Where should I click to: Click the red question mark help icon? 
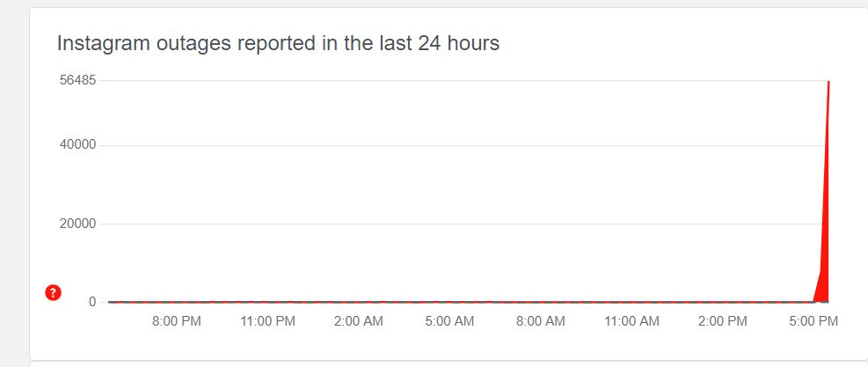[53, 293]
